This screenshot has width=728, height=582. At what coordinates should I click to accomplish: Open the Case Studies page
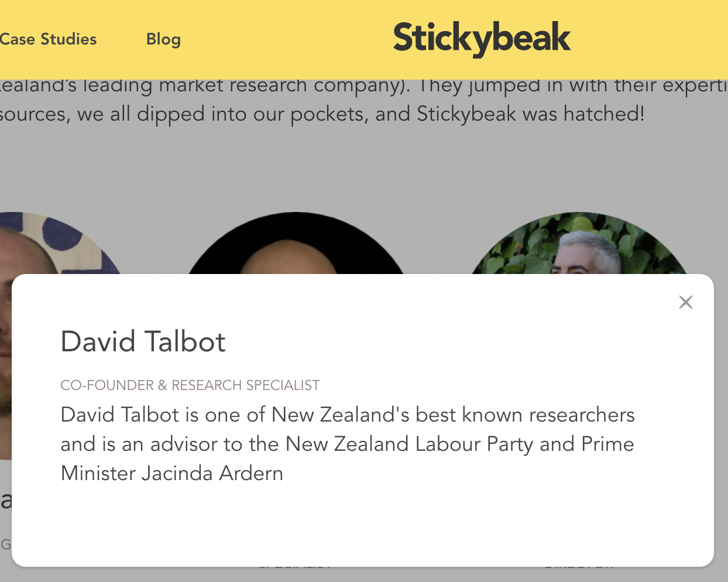[x=48, y=39]
